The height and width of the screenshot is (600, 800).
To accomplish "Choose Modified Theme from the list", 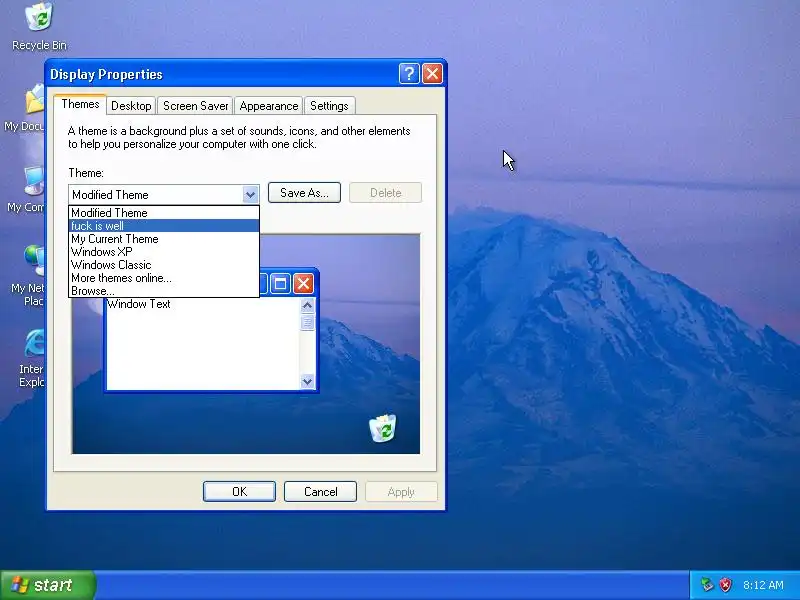I will point(164,213).
